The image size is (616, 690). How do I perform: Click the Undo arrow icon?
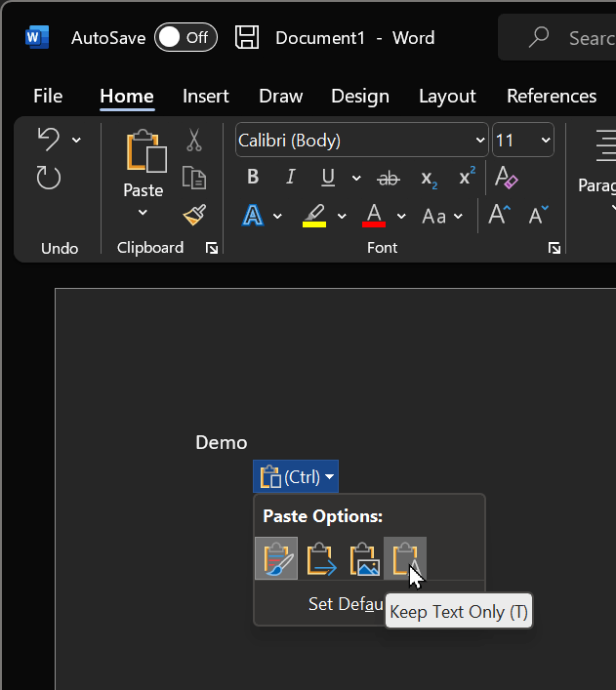point(48,140)
